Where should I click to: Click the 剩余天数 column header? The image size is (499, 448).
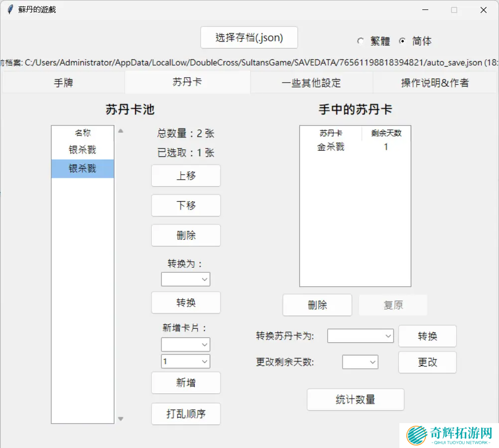point(386,133)
